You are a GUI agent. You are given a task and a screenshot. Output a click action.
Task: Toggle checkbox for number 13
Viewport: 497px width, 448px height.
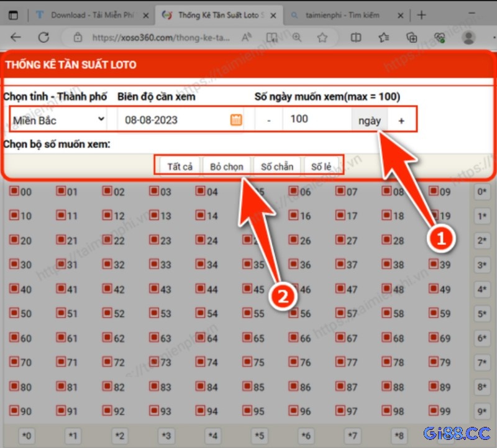tap(153, 215)
